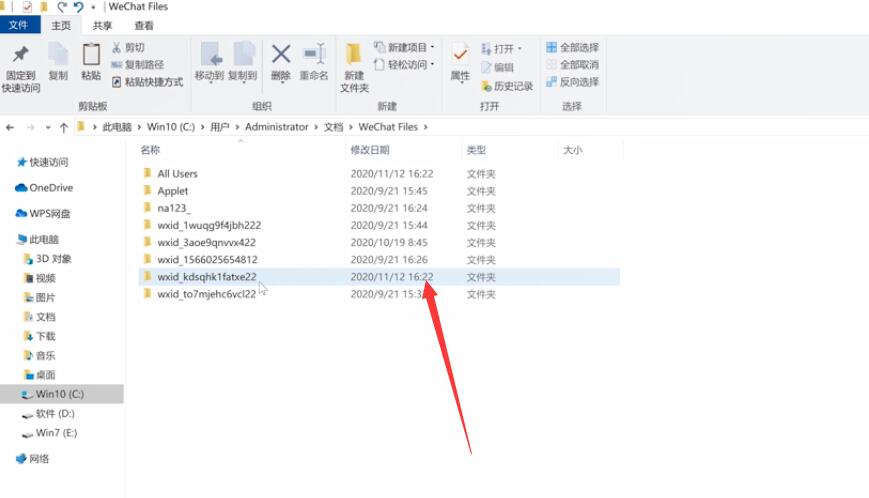Viewport: 869px width, 498px height.
Task: Open Documents (文档) in sidebar
Action: coord(39,317)
